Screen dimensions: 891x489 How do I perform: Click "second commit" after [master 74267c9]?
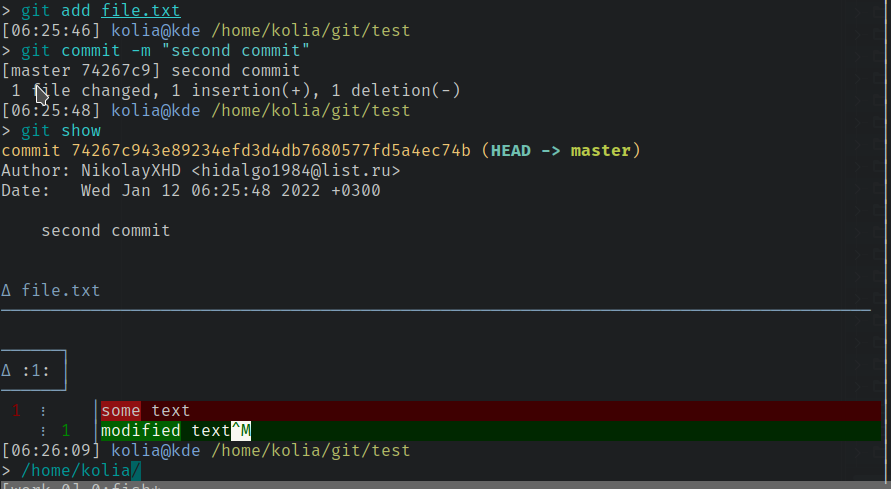[236, 70]
